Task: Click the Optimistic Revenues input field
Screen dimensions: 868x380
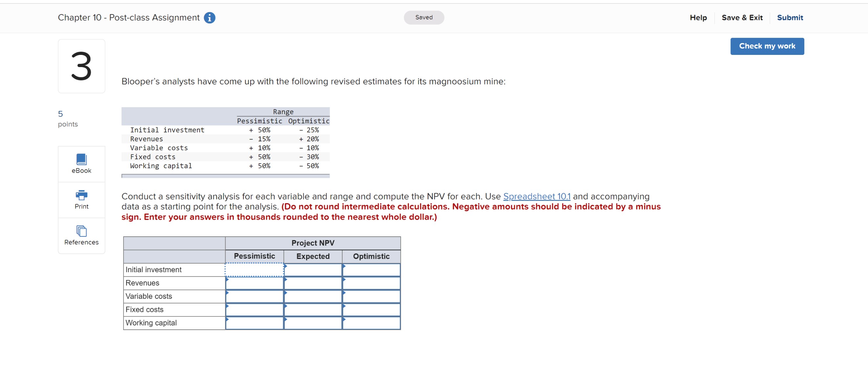Action: pos(371,283)
